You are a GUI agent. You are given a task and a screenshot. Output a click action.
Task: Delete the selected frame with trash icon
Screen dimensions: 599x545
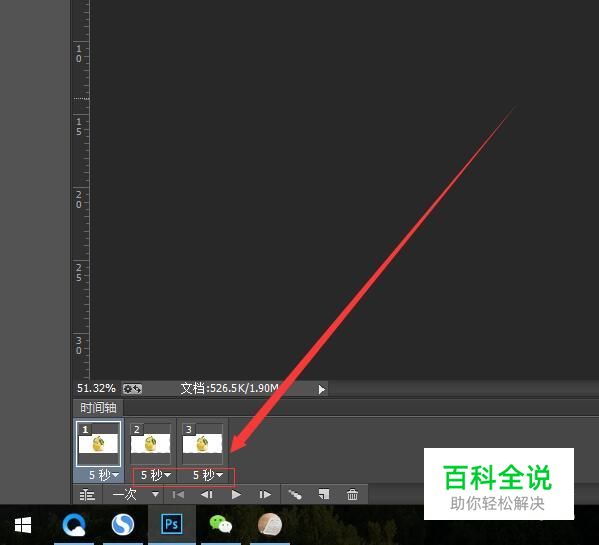coord(352,495)
